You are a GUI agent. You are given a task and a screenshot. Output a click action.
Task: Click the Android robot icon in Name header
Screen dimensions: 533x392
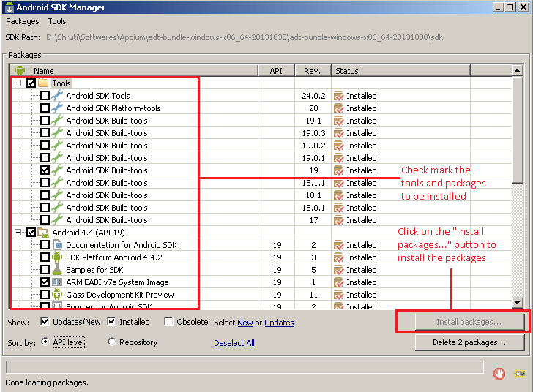tap(20, 71)
